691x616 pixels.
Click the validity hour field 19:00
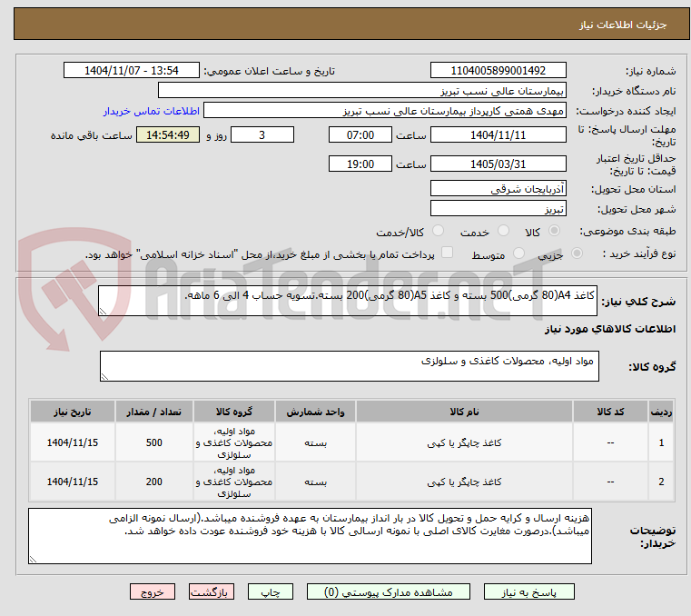click(360, 164)
